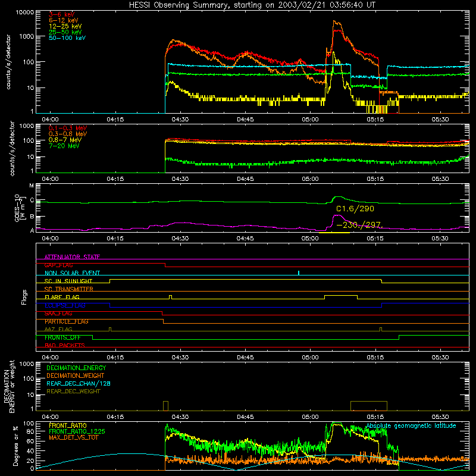
Task: Click the wide FLARE_FLAG pulse after 05:00
Action: click(x=341, y=297)
